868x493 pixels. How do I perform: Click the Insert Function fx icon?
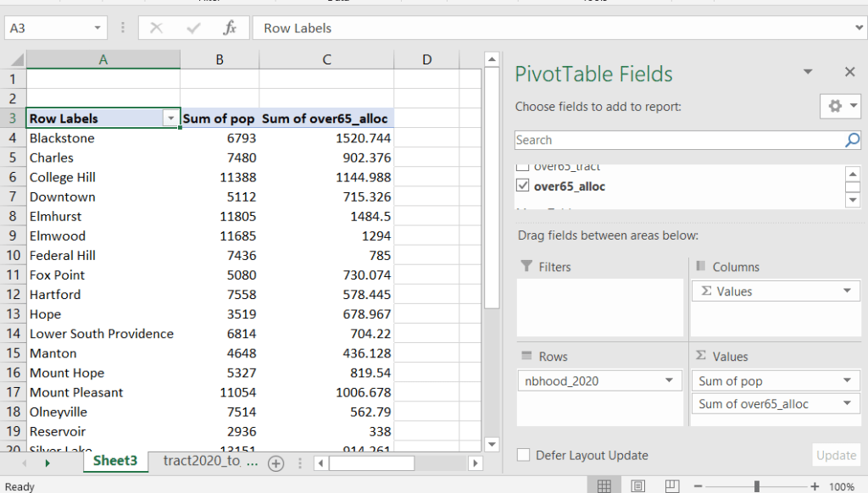[x=230, y=28]
